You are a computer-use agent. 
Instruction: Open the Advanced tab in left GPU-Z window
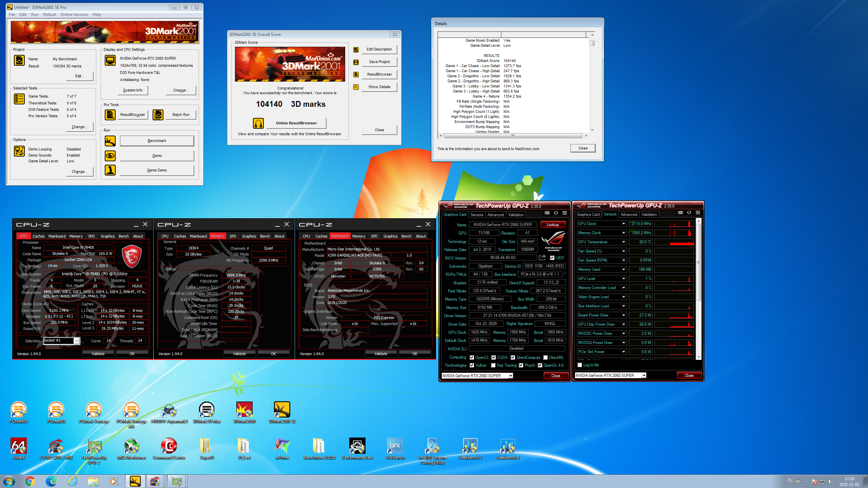pos(495,215)
